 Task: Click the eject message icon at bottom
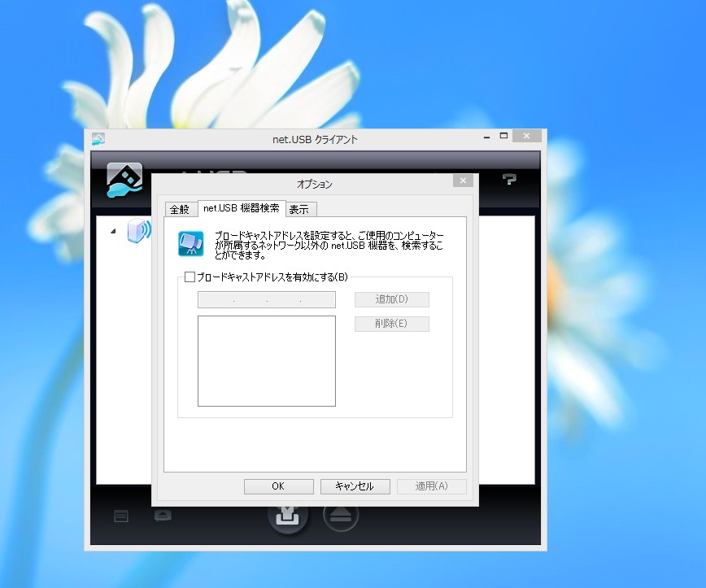coord(163,516)
